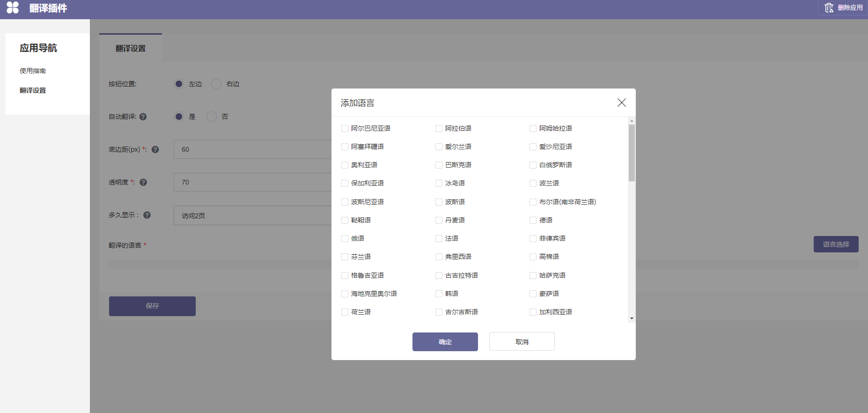This screenshot has height=413, width=868.
Task: Check the 阿姆哈拉语 checkbox
Action: (533, 128)
